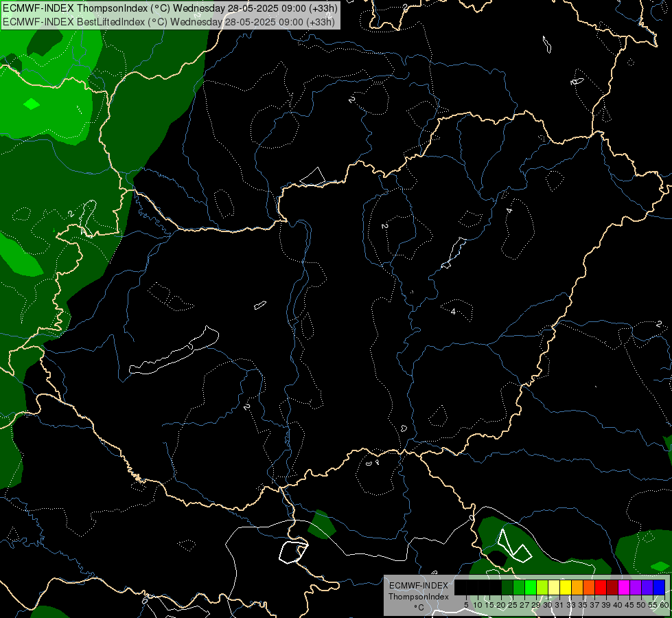Click the ECMWF-INDEX label in the legend
672x618 pixels.
click(419, 586)
